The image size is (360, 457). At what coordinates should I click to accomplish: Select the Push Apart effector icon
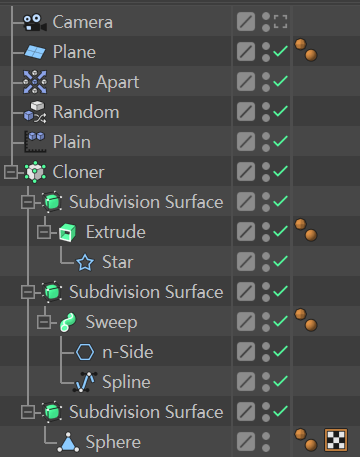coord(35,82)
